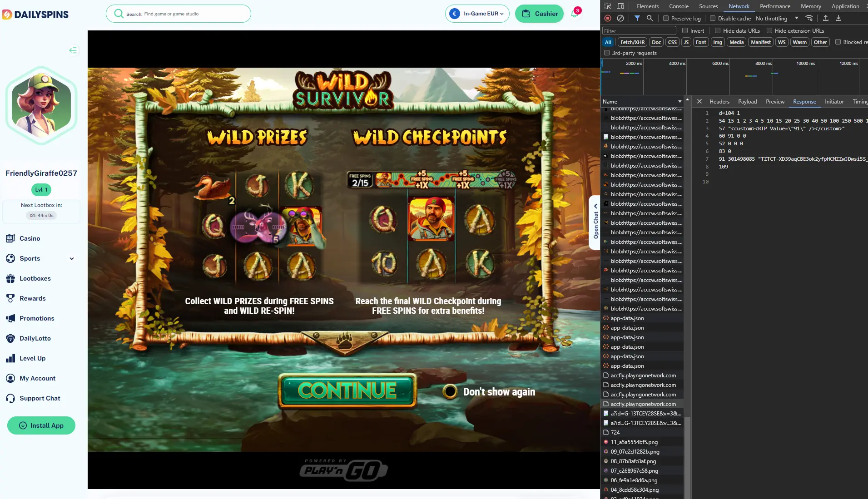Viewport: 868px width, 499px height.
Task: Open the In-Game EUR currency dropdown
Action: pos(477,14)
